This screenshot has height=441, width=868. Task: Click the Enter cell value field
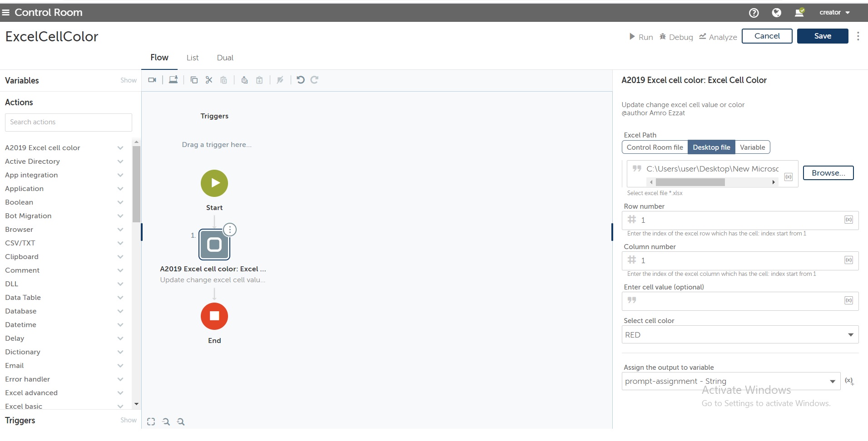tap(740, 301)
